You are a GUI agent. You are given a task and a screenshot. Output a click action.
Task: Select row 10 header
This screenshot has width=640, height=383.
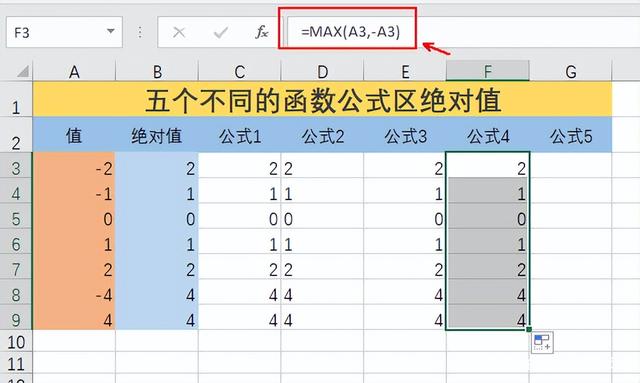[16, 341]
